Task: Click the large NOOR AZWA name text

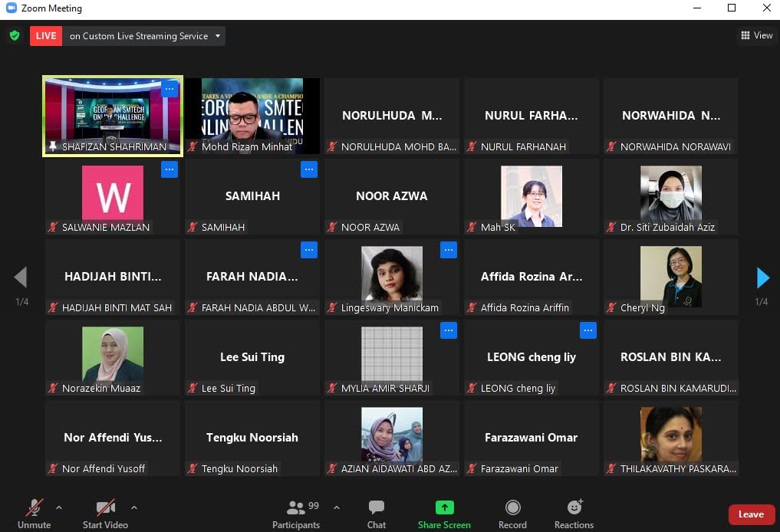Action: pos(391,196)
